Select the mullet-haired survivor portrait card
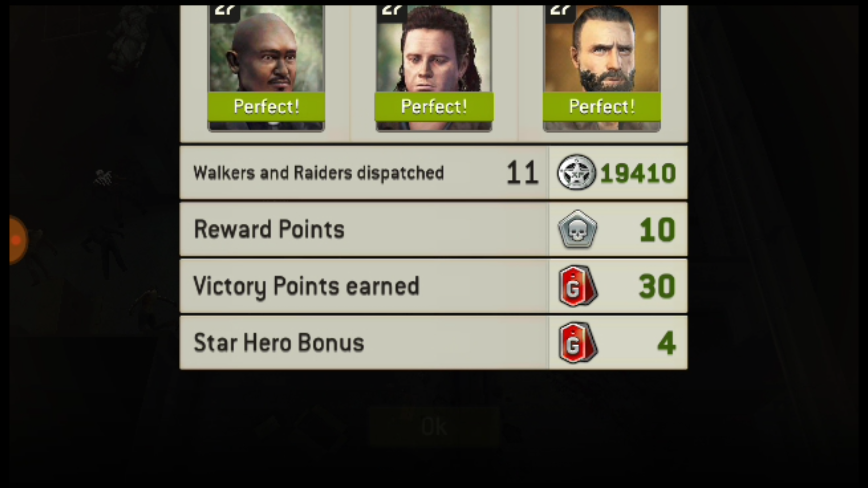 [x=434, y=68]
